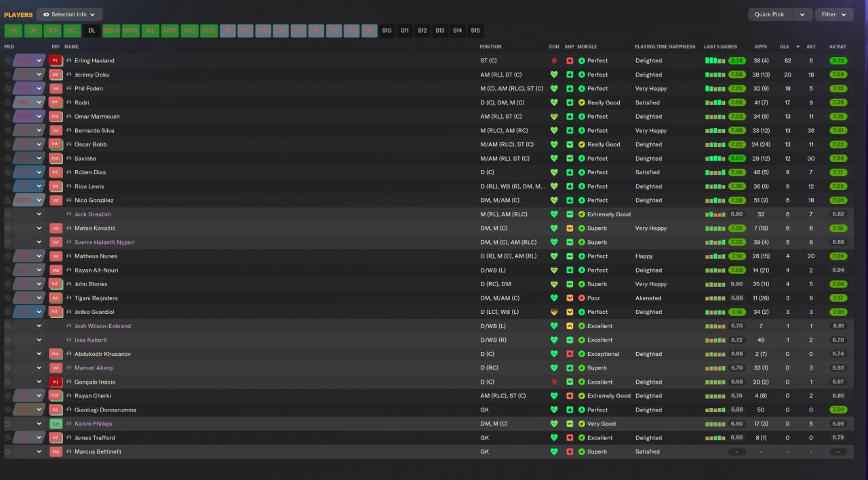The height and width of the screenshot is (480, 868).
Task: Click Erling Haaland's Inj status icon
Action: tap(56, 60)
